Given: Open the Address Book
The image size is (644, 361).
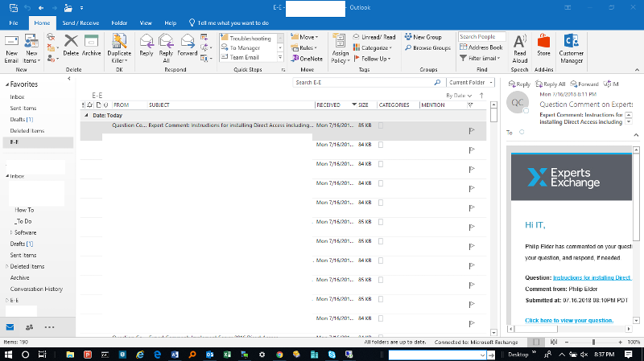Looking at the screenshot, I should [x=481, y=47].
